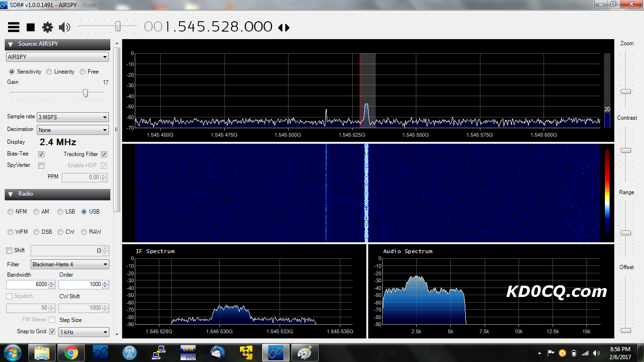The width and height of the screenshot is (644, 362).
Task: Enable the Shift checkbox
Action: pos(9,250)
